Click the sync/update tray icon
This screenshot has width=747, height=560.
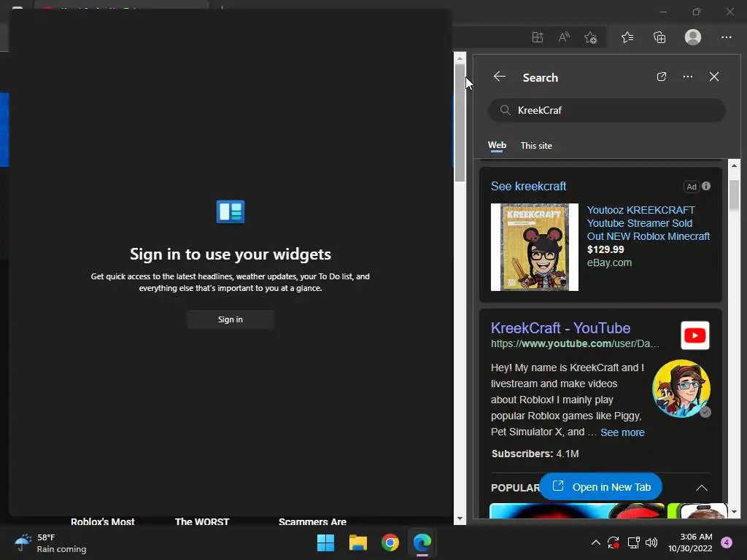click(x=613, y=542)
